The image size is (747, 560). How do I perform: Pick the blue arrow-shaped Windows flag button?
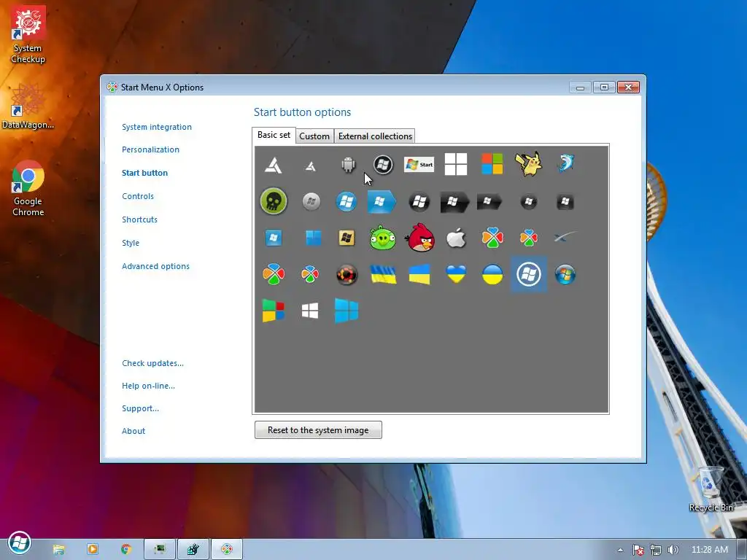point(382,201)
